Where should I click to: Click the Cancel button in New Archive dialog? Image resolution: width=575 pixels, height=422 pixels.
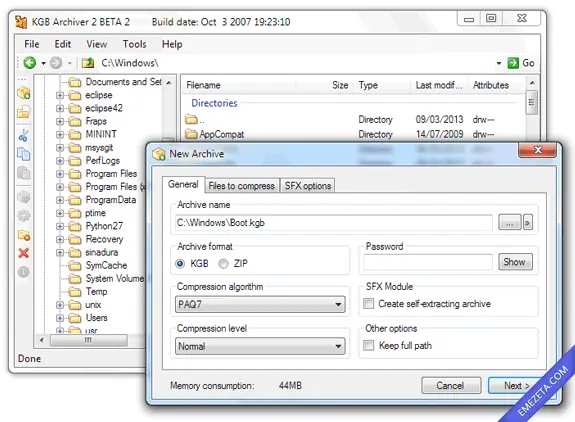[451, 385]
